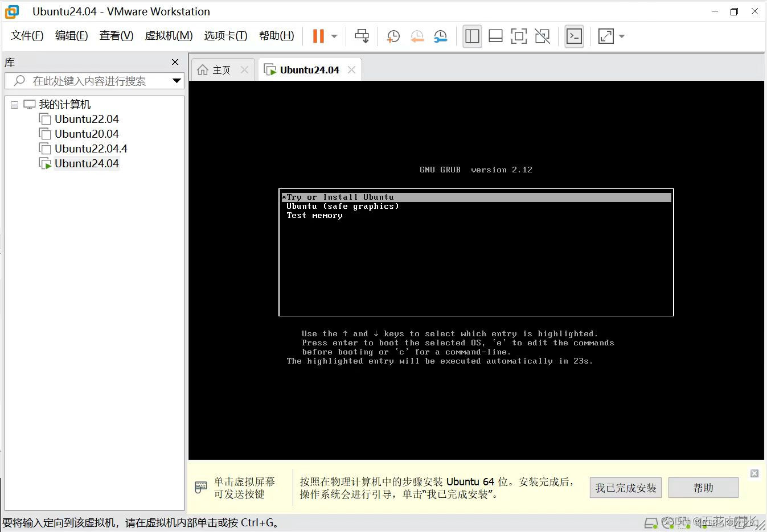The image size is (767, 532).
Task: Open the 查看(V) menu
Action: coord(116,36)
